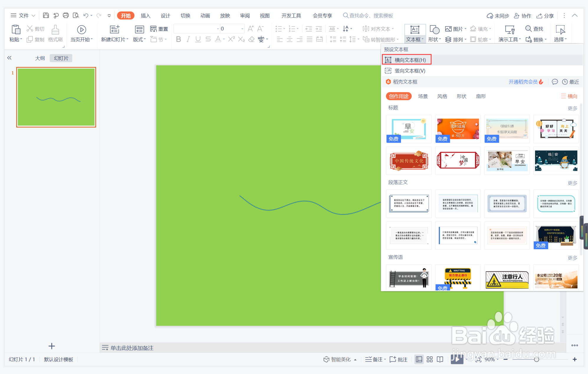The image size is (588, 374).
Task: Click the Presentation Tools (演示工具) icon
Action: (510, 29)
